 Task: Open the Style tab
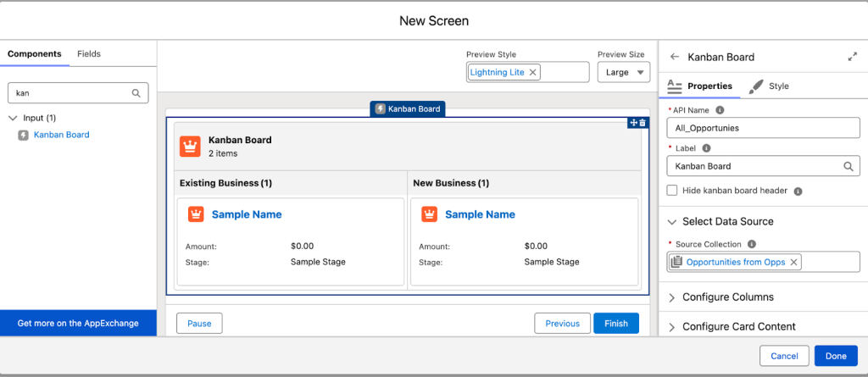tap(770, 86)
